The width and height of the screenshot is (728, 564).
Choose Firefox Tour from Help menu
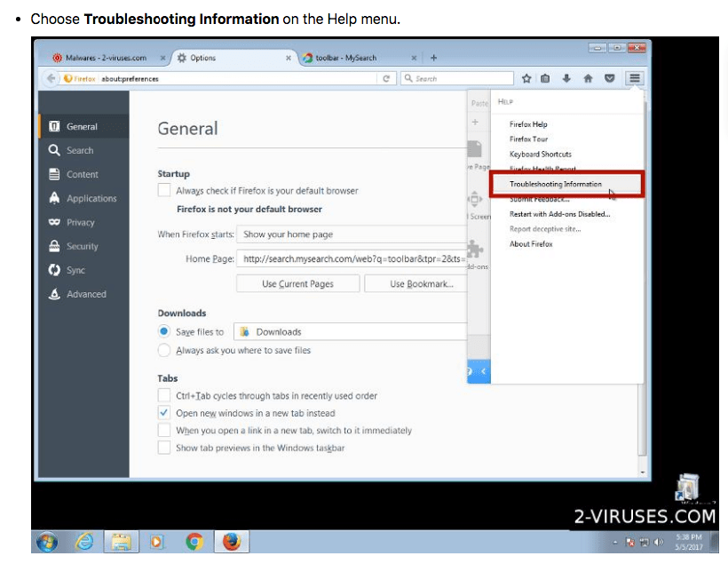click(x=528, y=139)
